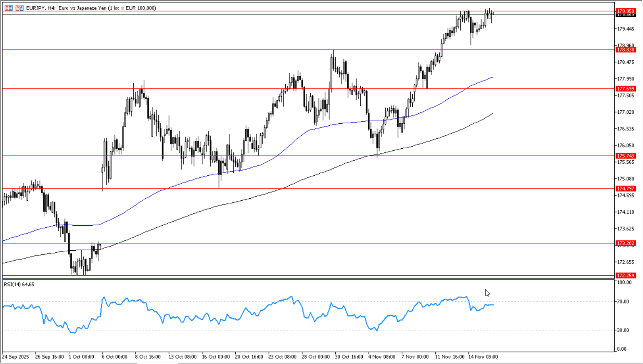Select the 6 Oct 00:00 time marker
The height and width of the screenshot is (364, 643).
115,357
